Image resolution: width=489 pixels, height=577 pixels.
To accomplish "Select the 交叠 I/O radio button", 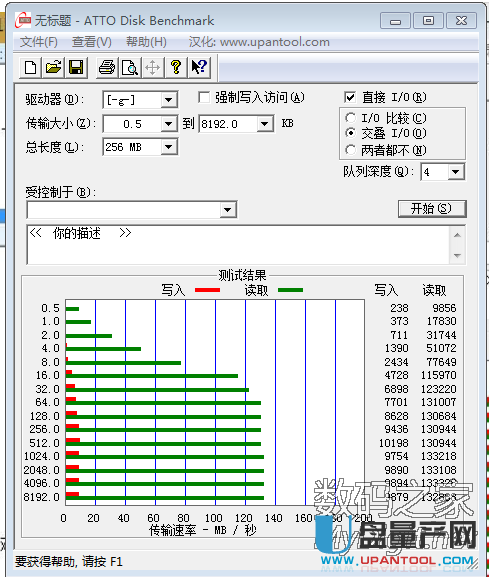I will [x=350, y=133].
